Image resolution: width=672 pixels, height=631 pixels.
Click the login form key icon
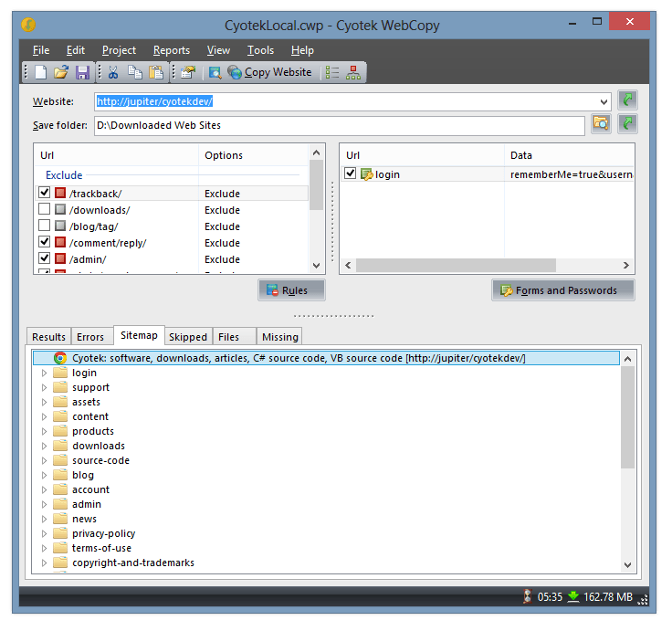click(367, 174)
